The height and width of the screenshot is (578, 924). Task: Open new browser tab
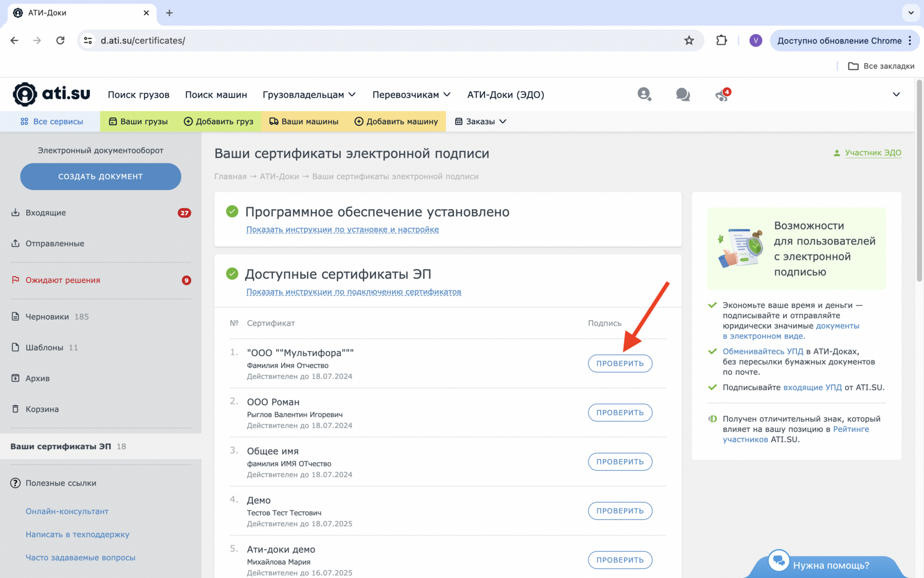[169, 13]
